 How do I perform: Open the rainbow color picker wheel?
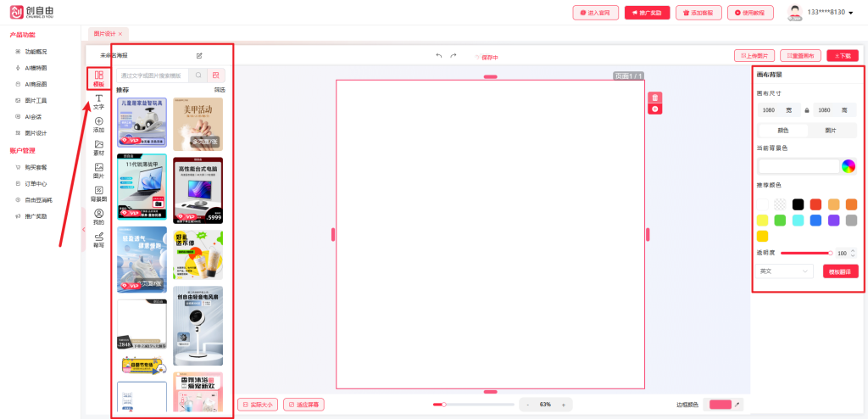848,166
